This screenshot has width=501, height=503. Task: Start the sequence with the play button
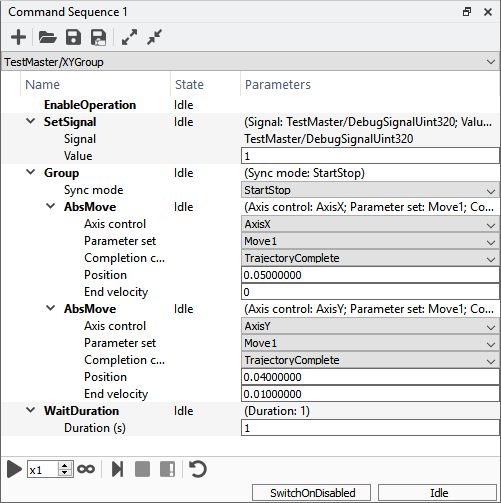click(x=14, y=469)
